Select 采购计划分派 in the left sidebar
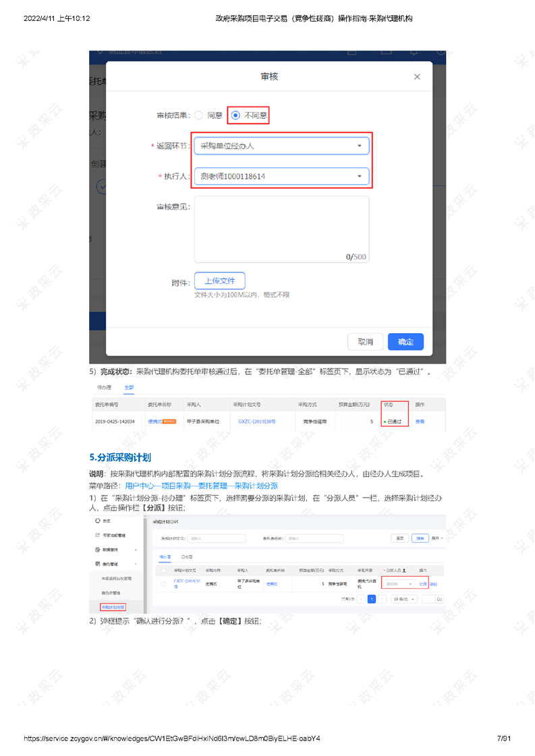Screen dimensions: 535x756 (x=113, y=607)
